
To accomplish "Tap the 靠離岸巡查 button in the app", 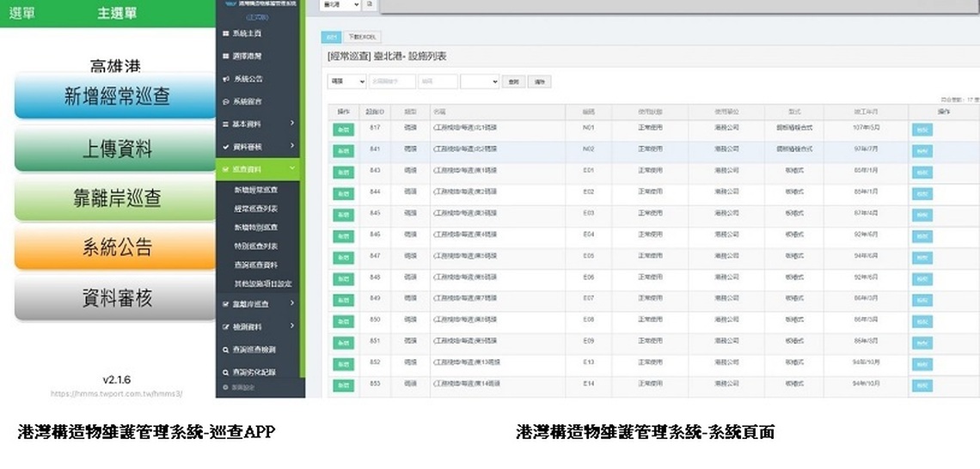I will (x=116, y=198).
